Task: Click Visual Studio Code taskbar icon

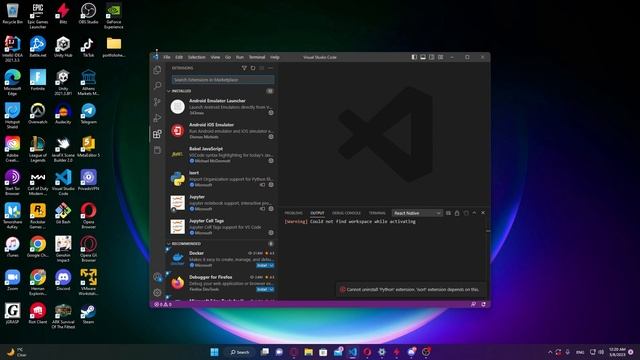Action: 353,352
